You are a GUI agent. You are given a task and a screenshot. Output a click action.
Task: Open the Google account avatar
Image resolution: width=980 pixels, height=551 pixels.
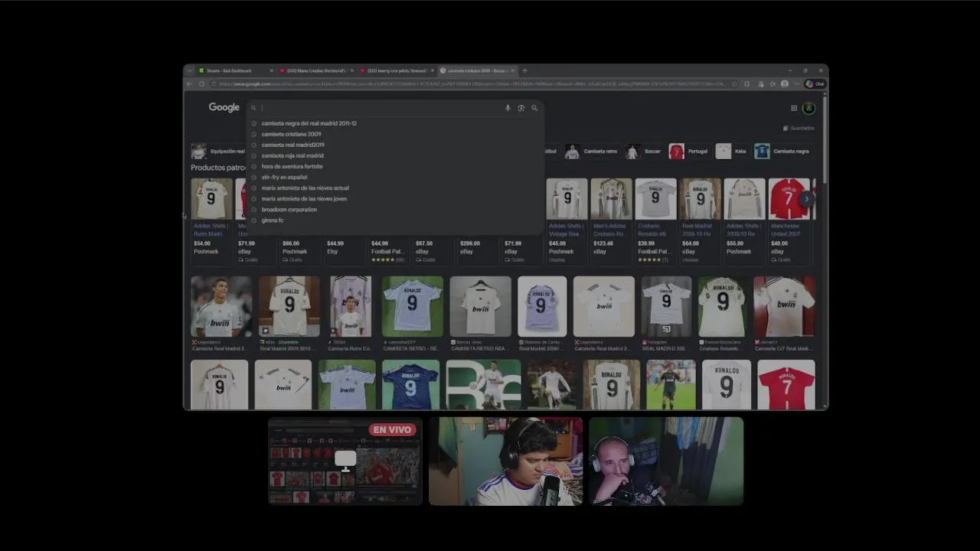[x=808, y=108]
